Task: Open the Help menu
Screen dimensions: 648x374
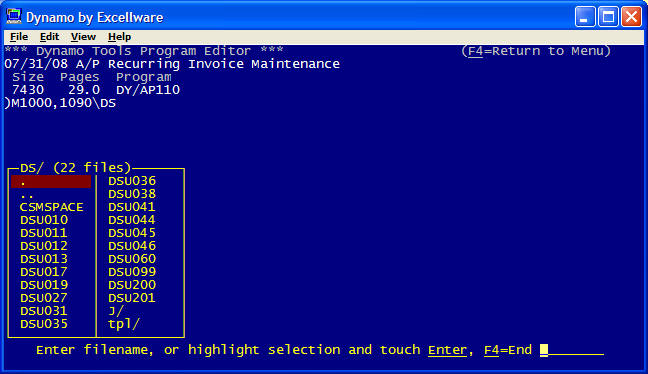Action: pyautogui.click(x=119, y=37)
